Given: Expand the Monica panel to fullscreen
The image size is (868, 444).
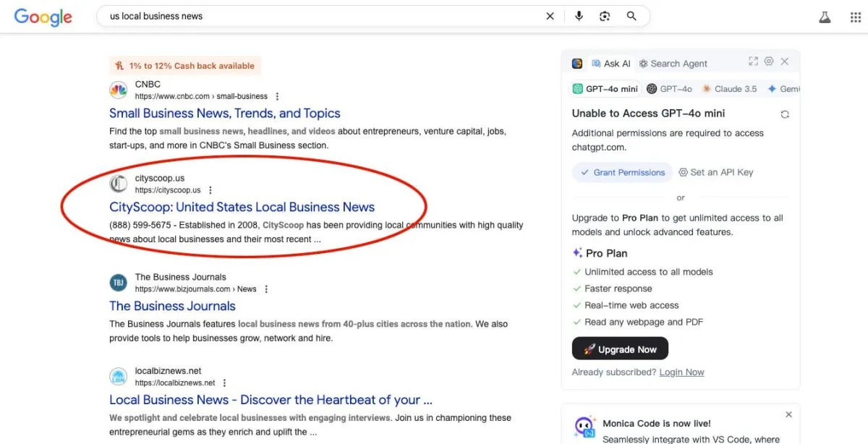Looking at the screenshot, I should [x=753, y=62].
